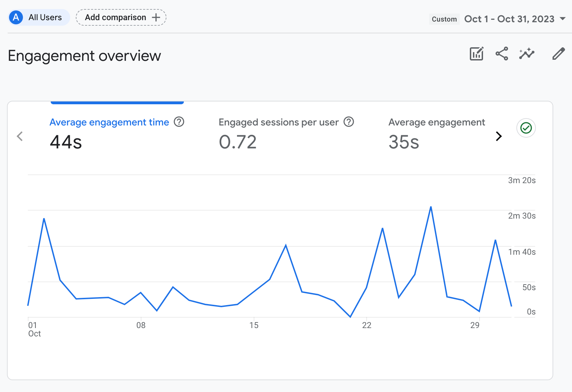The height and width of the screenshot is (392, 572).
Task: Click the Add comparison button
Action: click(121, 17)
